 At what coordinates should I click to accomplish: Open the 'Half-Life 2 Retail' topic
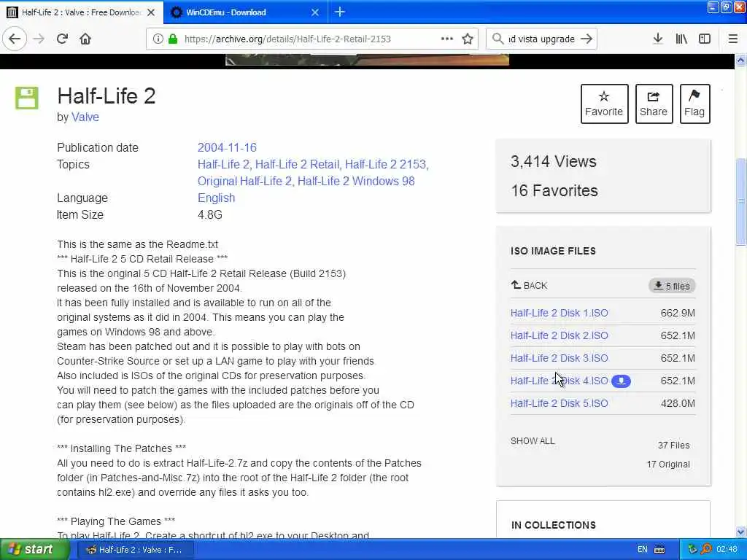coord(298,164)
